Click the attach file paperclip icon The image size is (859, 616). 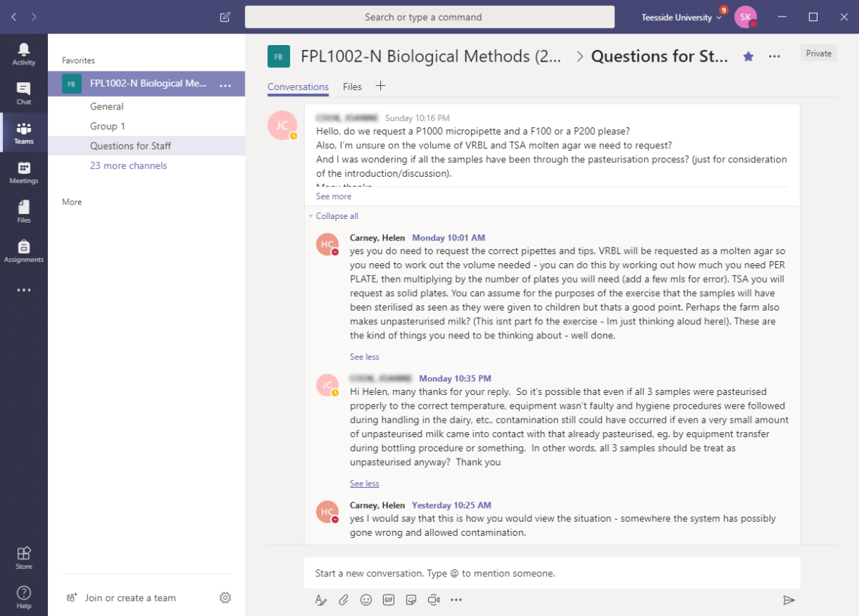click(344, 600)
